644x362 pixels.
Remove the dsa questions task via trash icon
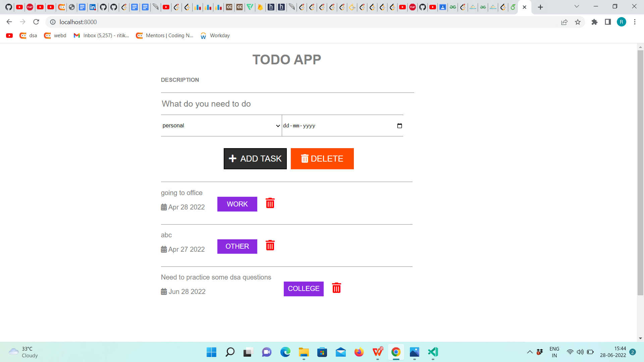coord(336,288)
